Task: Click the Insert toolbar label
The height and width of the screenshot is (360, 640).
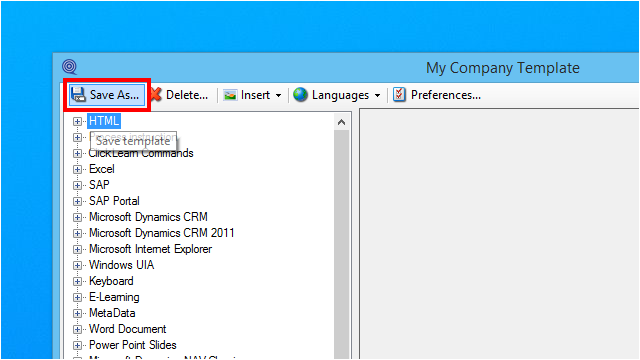Action: pyautogui.click(x=256, y=95)
